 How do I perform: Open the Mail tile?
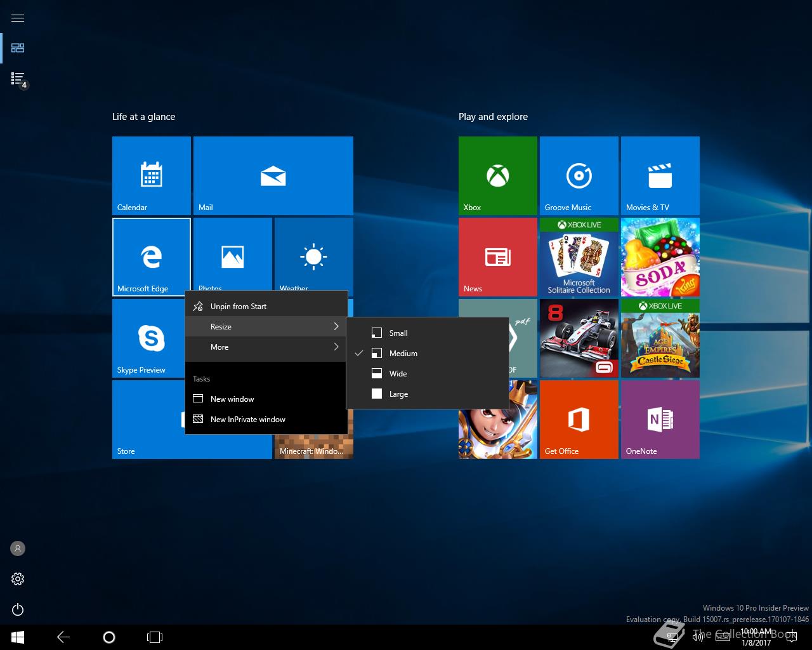point(273,176)
